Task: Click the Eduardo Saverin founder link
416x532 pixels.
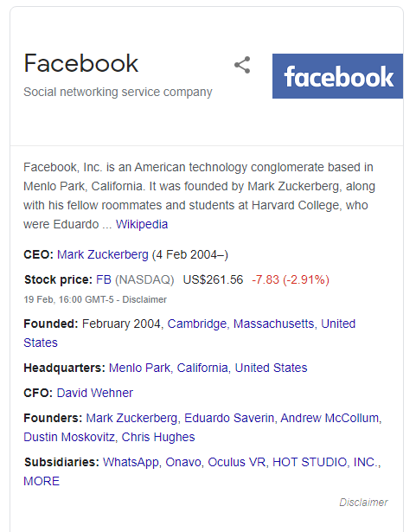Action: (x=229, y=418)
